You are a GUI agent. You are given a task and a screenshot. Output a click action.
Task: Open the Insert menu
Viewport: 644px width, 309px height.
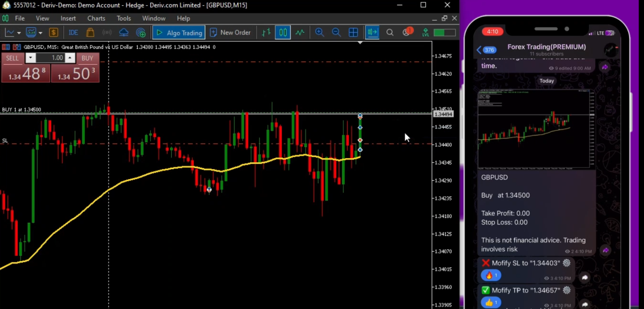[68, 18]
